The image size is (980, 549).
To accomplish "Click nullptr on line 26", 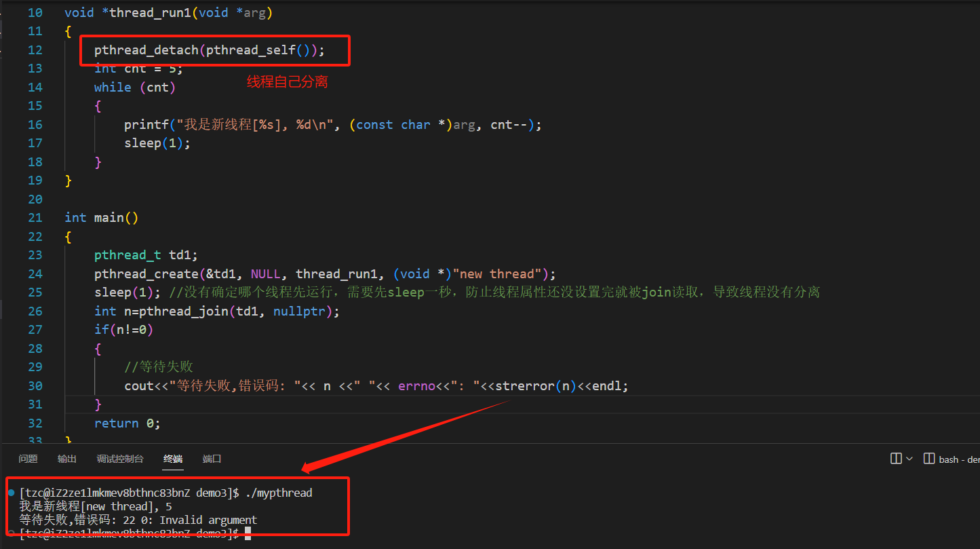I will [x=299, y=311].
